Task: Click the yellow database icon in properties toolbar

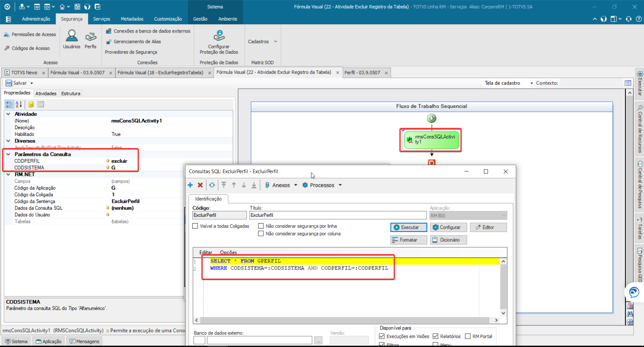Action: pyautogui.click(x=31, y=104)
